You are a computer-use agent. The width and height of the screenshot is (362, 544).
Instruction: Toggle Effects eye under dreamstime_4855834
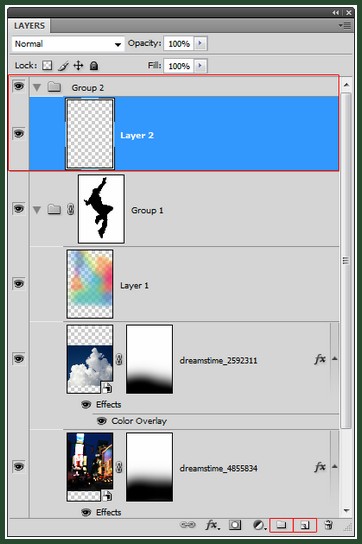(x=86, y=512)
